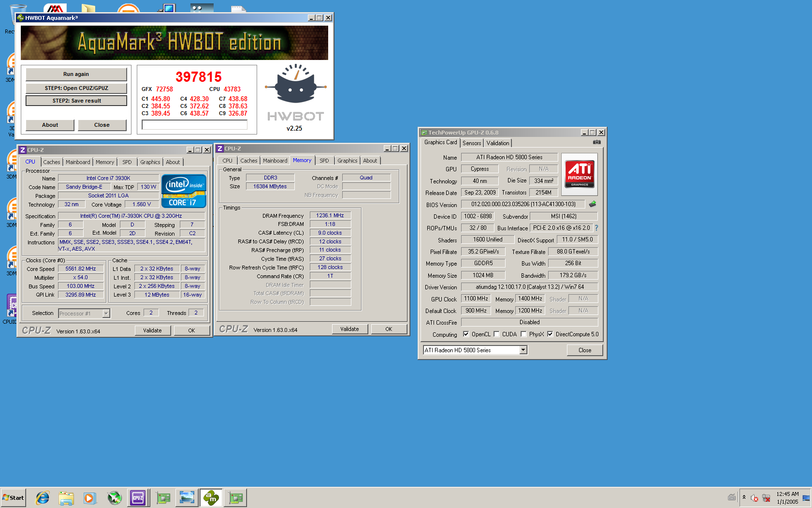Click title bar icon of CPU-Z Memory window
The height and width of the screenshot is (508, 812).
220,149
